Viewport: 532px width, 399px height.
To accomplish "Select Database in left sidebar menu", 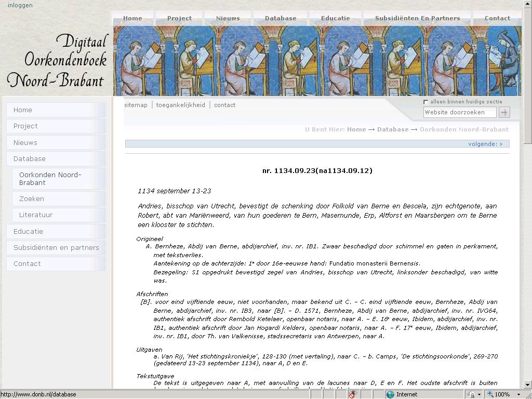I will click(56, 159).
